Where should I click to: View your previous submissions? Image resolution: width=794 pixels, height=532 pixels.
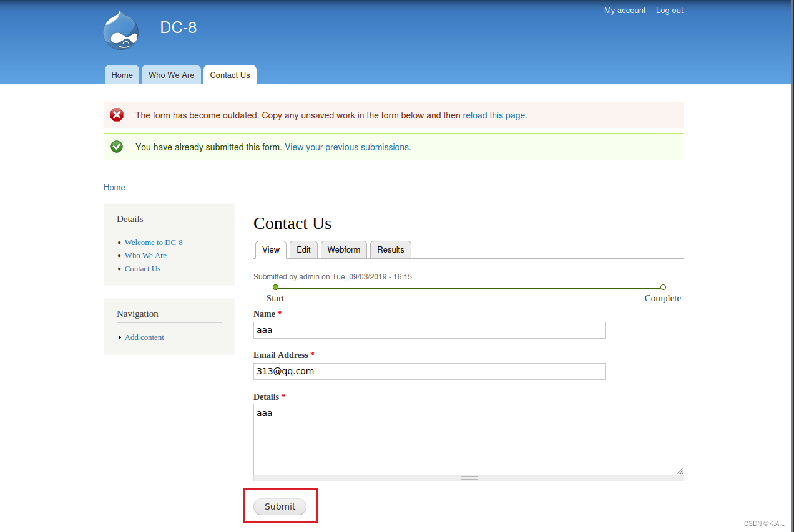tap(347, 147)
